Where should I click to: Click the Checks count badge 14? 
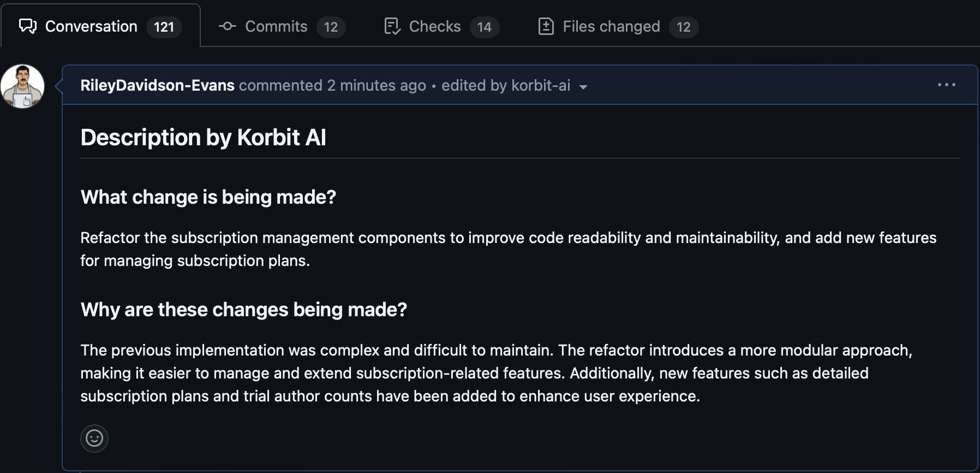(485, 27)
